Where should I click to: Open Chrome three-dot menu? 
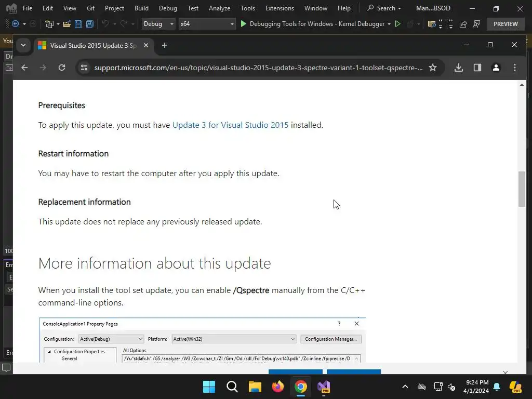point(515,68)
